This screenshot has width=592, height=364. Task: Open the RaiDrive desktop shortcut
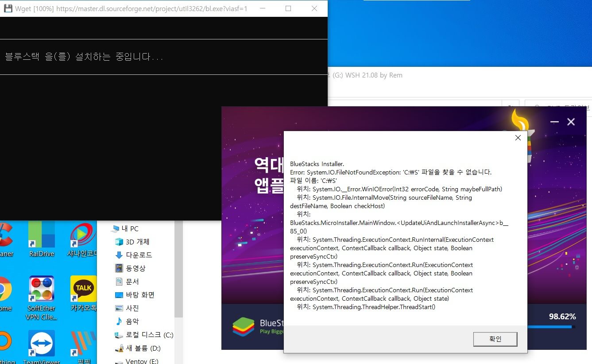pyautogui.click(x=42, y=239)
